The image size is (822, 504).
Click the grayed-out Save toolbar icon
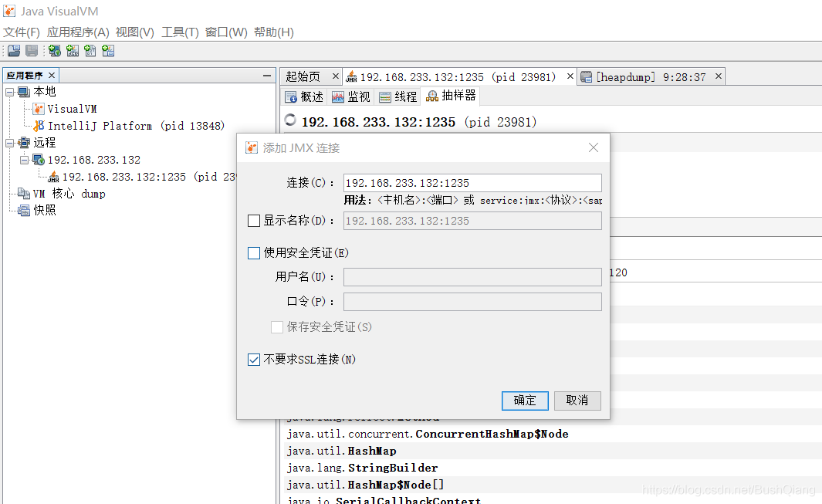[32, 51]
